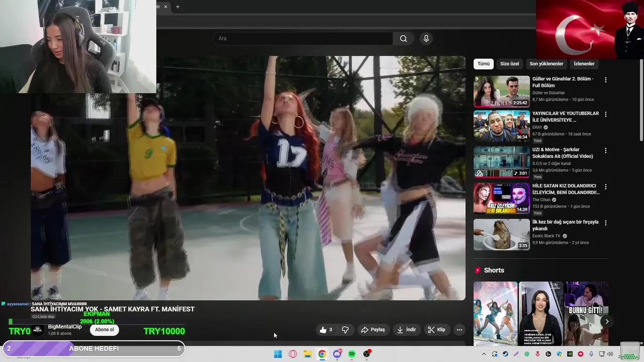The image size is (644, 362).
Task: Select the 'Son yüklenenler' filter chip
Action: (x=546, y=64)
